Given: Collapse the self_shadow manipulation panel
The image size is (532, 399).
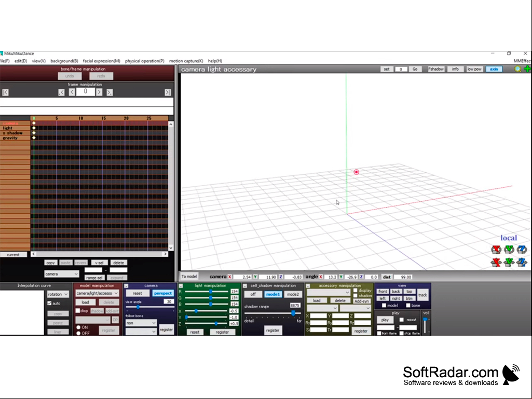Looking at the screenshot, I should [x=244, y=286].
